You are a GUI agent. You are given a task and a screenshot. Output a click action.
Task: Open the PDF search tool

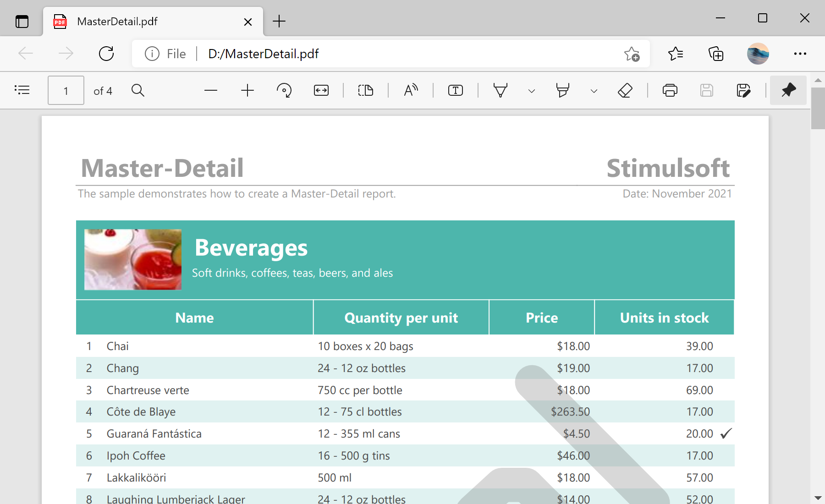(x=138, y=90)
